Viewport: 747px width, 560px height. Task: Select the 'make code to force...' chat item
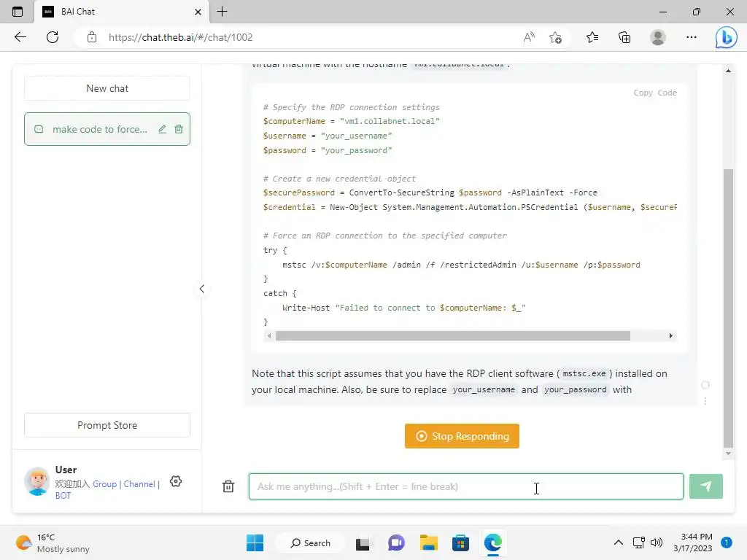[x=107, y=129]
